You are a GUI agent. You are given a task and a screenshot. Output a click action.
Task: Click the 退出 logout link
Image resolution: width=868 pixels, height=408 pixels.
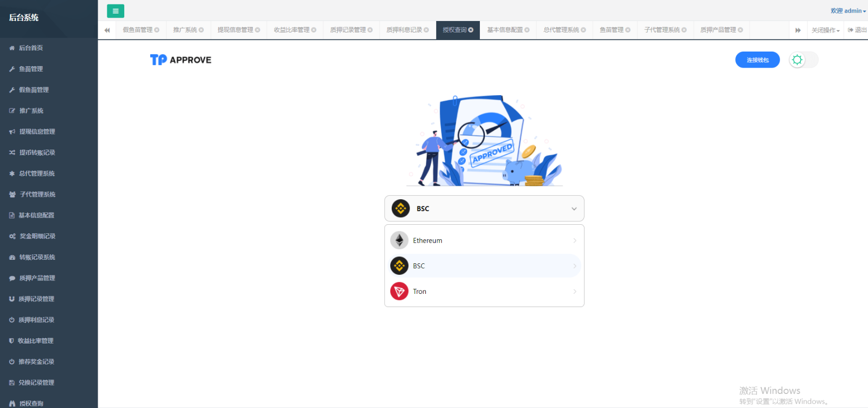pos(857,30)
